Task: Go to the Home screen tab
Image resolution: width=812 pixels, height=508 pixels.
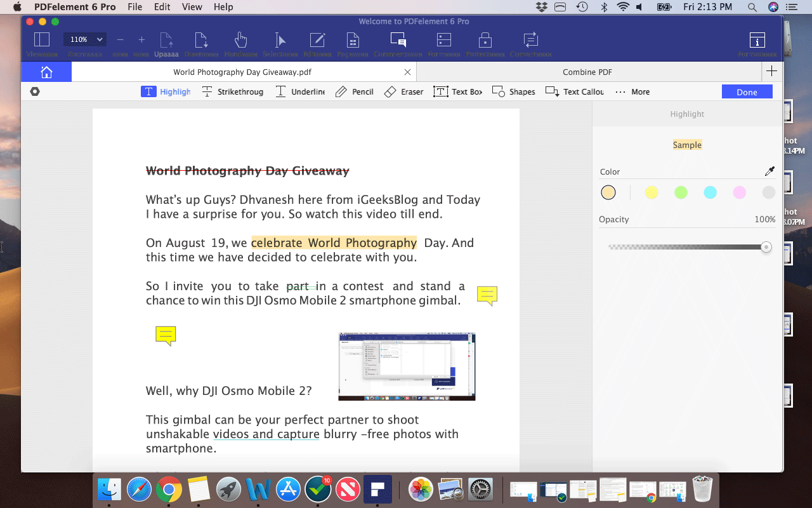Action: [x=46, y=72]
